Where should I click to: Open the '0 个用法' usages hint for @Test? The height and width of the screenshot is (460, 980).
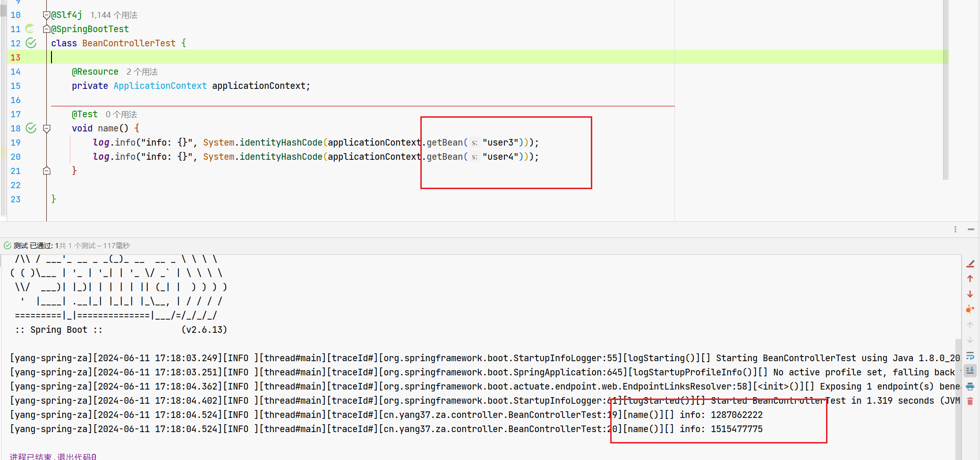tap(121, 114)
